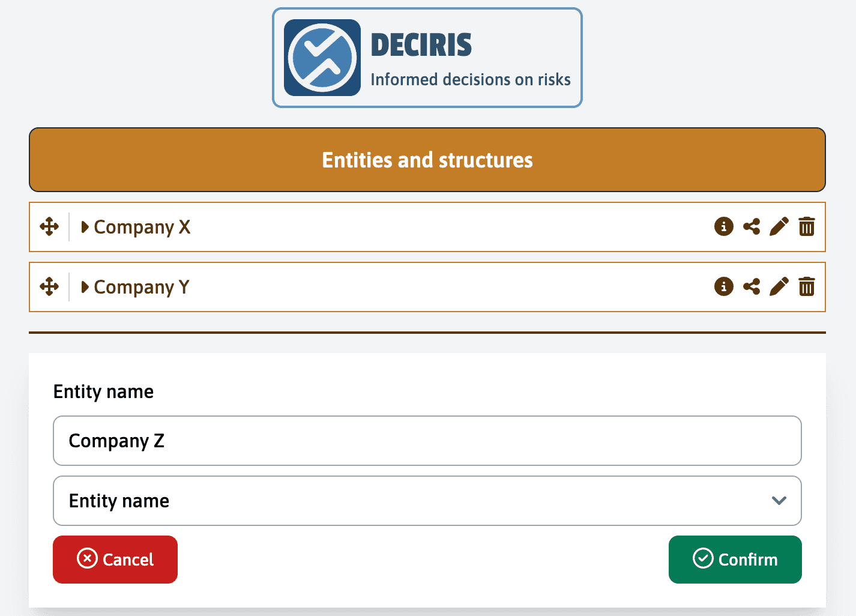
Task: Select the Company Z input field
Action: [427, 441]
